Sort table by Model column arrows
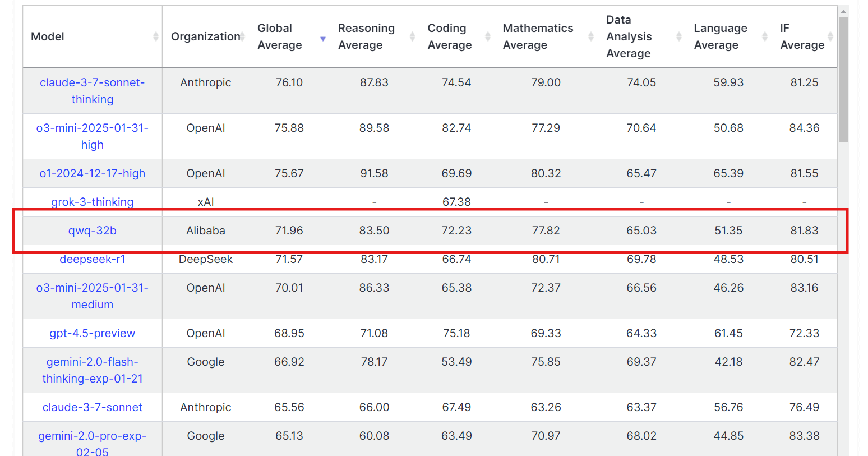Viewport: 868px width, 456px height. coord(155,36)
